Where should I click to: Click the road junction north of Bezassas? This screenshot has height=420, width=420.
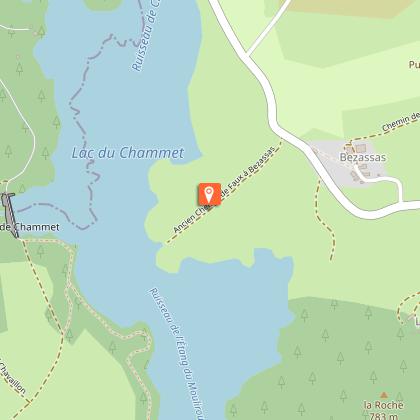[247, 54]
